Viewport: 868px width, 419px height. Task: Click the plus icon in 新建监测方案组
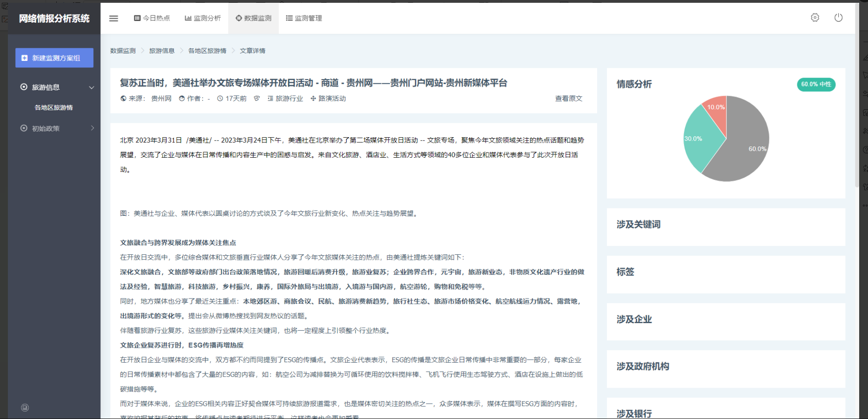tap(25, 58)
